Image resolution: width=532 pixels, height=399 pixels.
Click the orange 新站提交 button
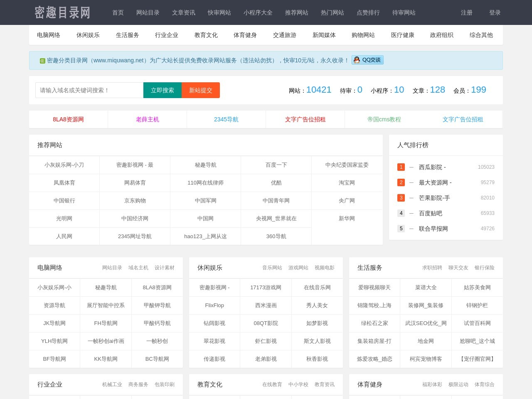(201, 90)
